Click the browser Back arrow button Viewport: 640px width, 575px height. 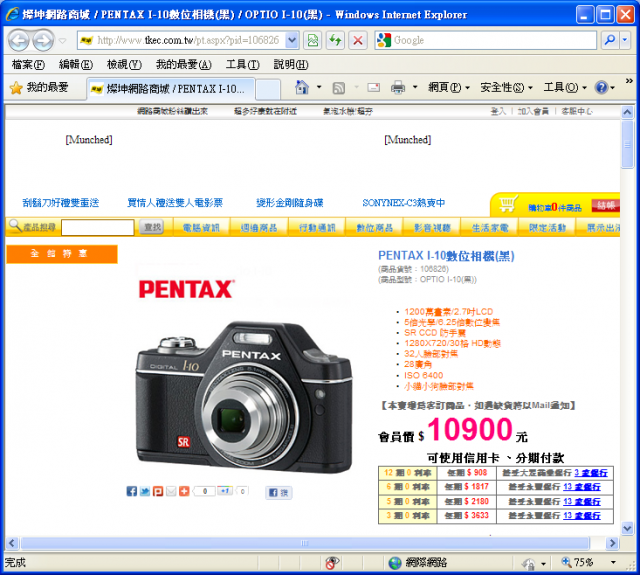click(19, 40)
